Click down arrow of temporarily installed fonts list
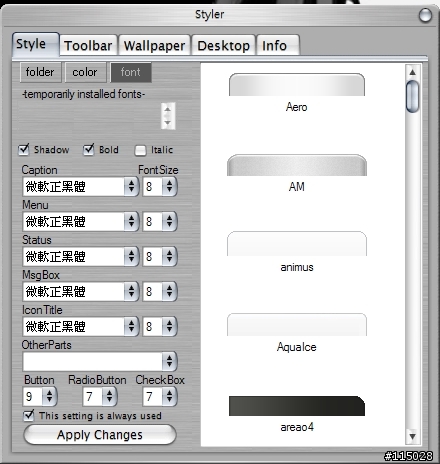 [168, 123]
